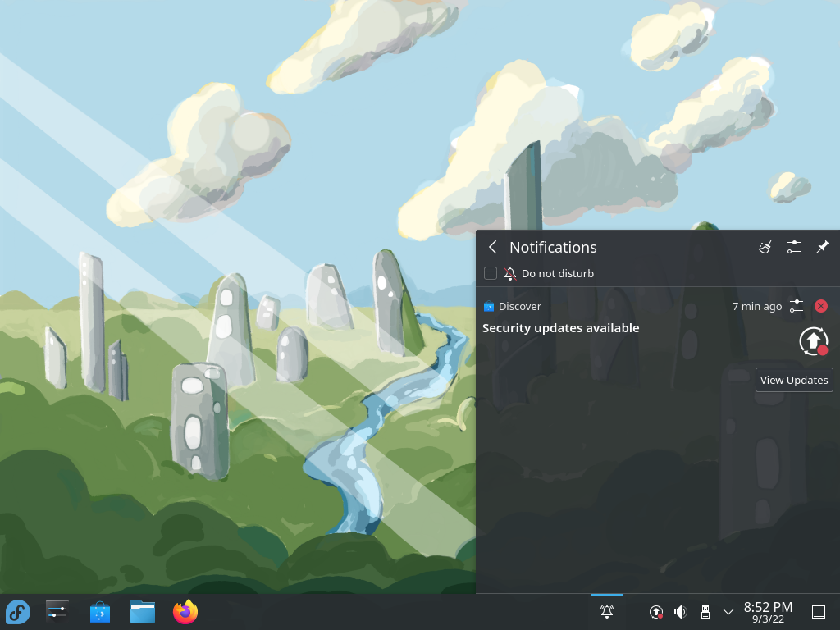
Task: Open notification settings from the panel header
Action: click(794, 247)
